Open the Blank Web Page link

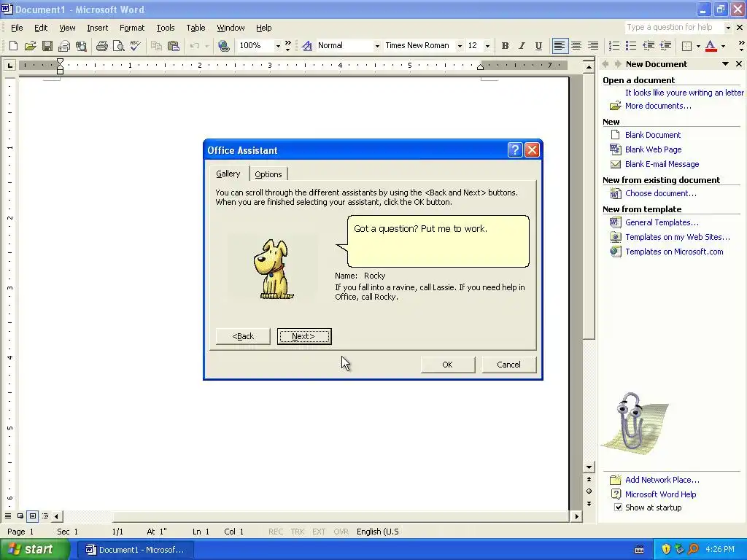click(653, 149)
